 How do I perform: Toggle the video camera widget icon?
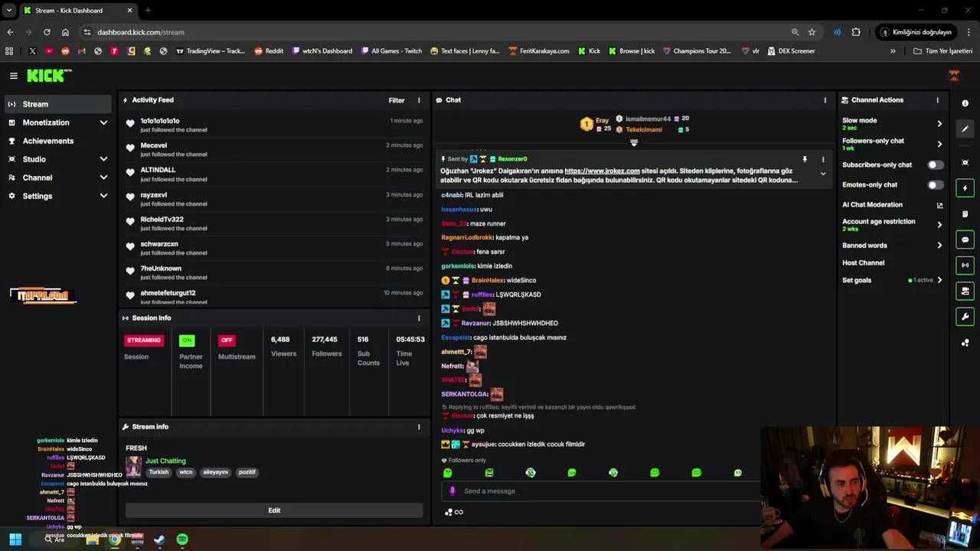(x=965, y=291)
